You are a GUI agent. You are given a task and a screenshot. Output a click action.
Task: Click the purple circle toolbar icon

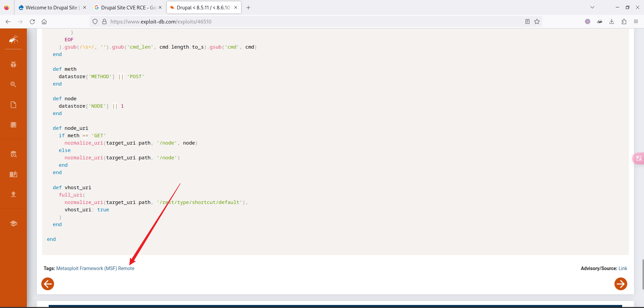pos(588,21)
